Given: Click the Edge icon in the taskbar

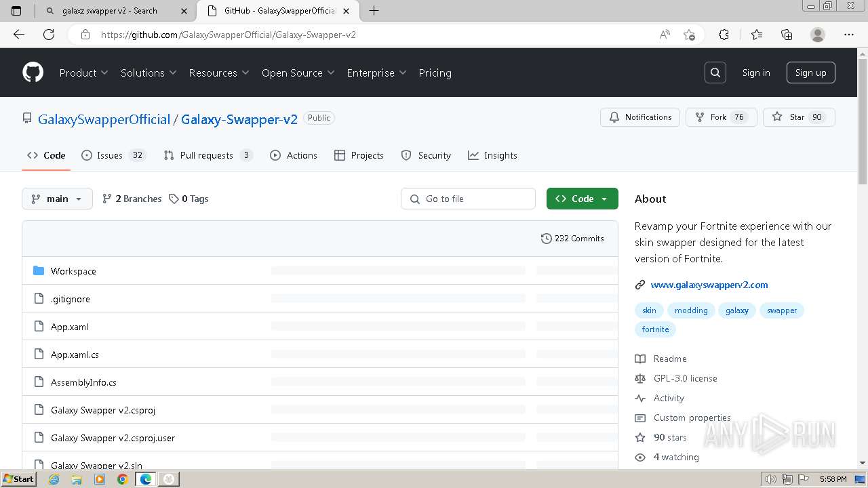Looking at the screenshot, I should pos(145,479).
